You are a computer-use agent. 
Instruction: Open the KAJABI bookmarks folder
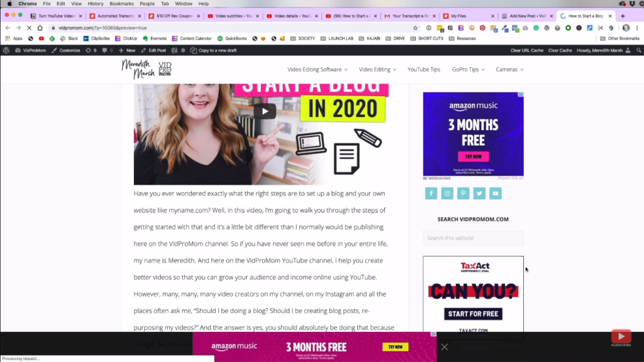point(370,38)
